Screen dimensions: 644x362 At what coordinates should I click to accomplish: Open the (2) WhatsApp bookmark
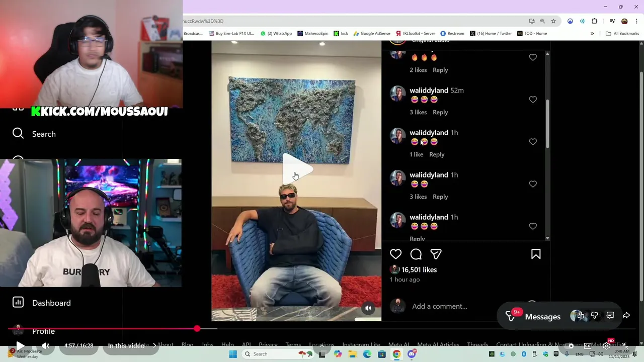coord(276,34)
